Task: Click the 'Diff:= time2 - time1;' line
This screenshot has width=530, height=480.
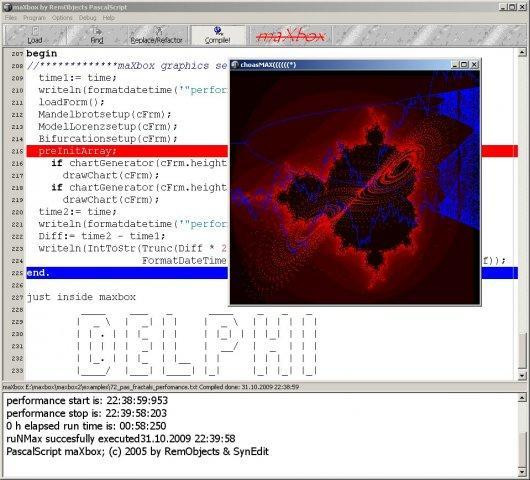Action: pyautogui.click(x=102, y=236)
